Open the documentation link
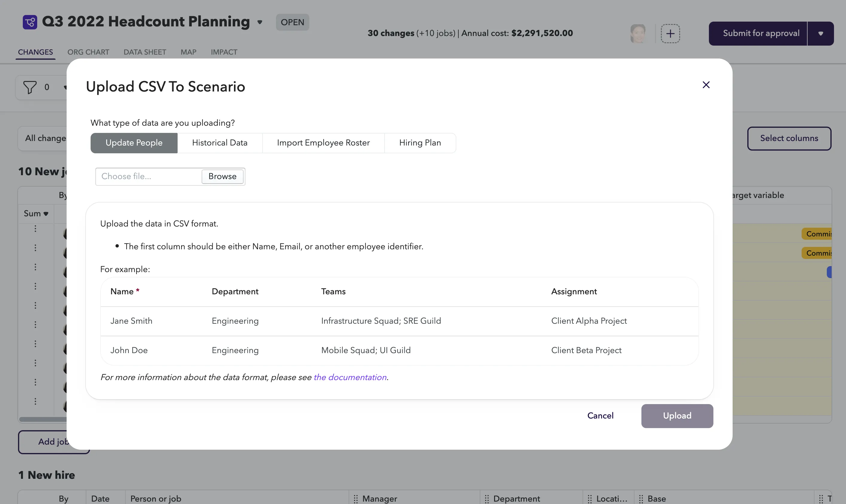The image size is (846, 504). (350, 377)
